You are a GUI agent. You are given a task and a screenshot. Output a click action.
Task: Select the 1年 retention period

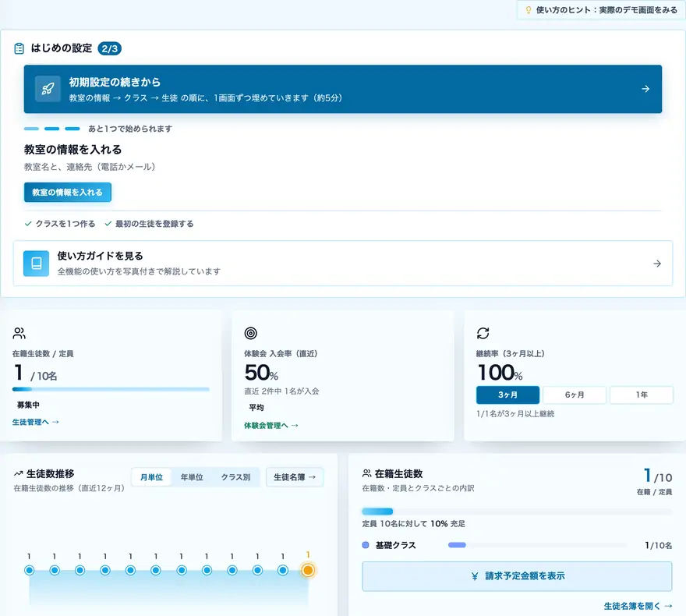tap(642, 395)
